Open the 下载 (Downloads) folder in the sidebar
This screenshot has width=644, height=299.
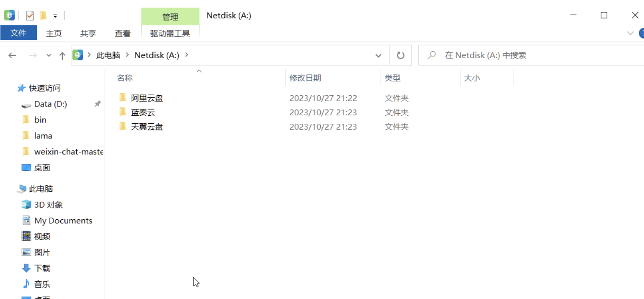coord(42,268)
